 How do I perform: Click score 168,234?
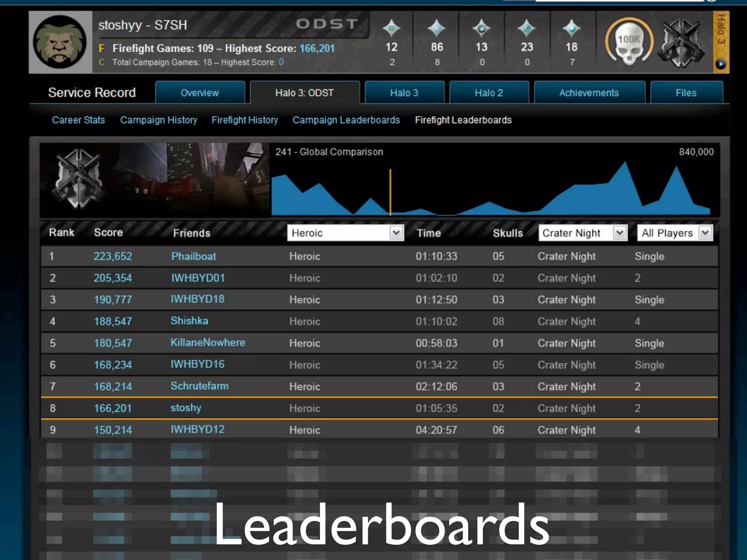point(113,365)
